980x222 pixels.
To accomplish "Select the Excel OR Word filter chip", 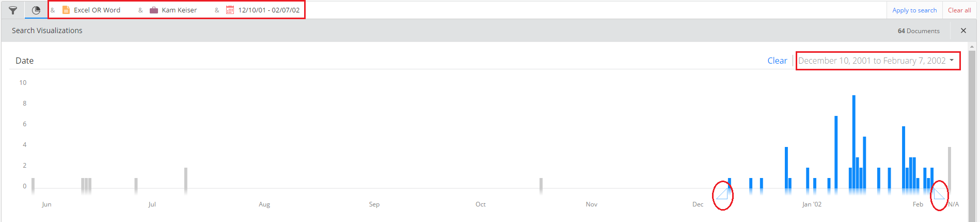I will (x=91, y=10).
